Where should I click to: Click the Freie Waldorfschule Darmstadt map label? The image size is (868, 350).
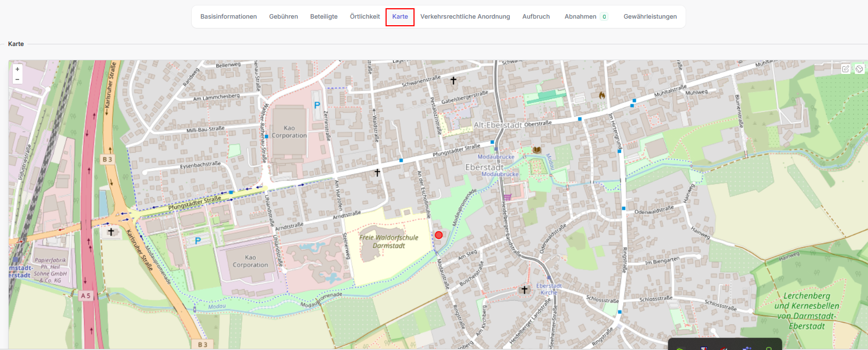click(389, 242)
